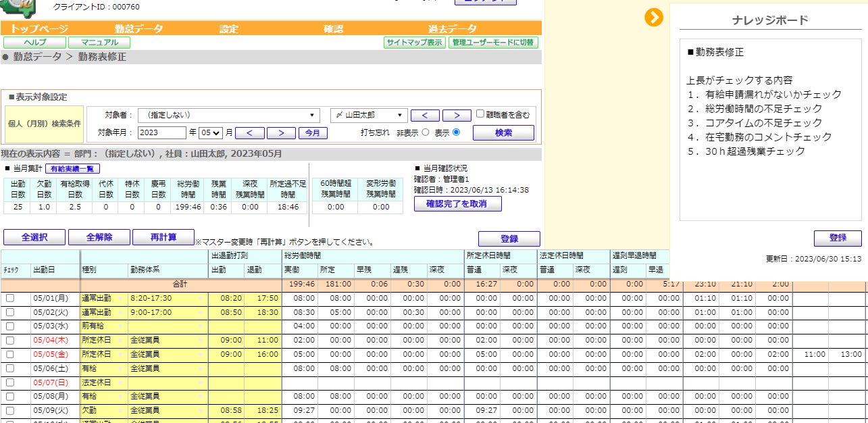The image size is (868, 423).
Task: Go to previous employee using the left arrow
Action: tap(425, 116)
